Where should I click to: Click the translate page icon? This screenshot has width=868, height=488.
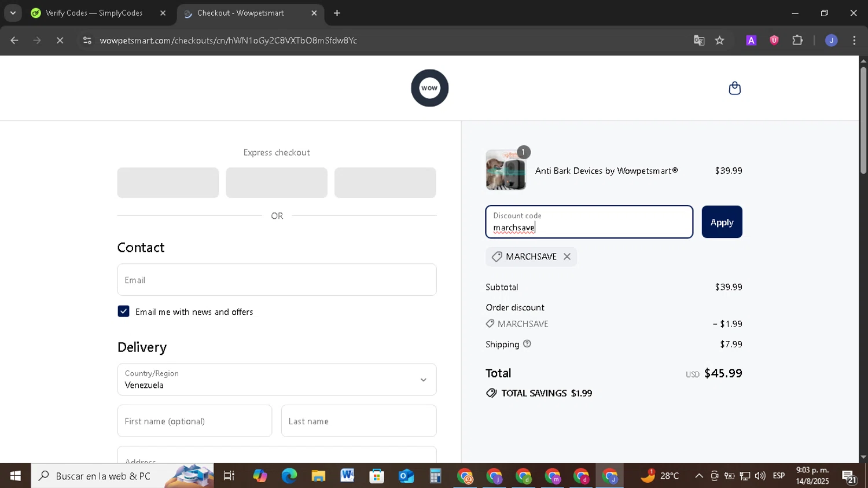[699, 41]
